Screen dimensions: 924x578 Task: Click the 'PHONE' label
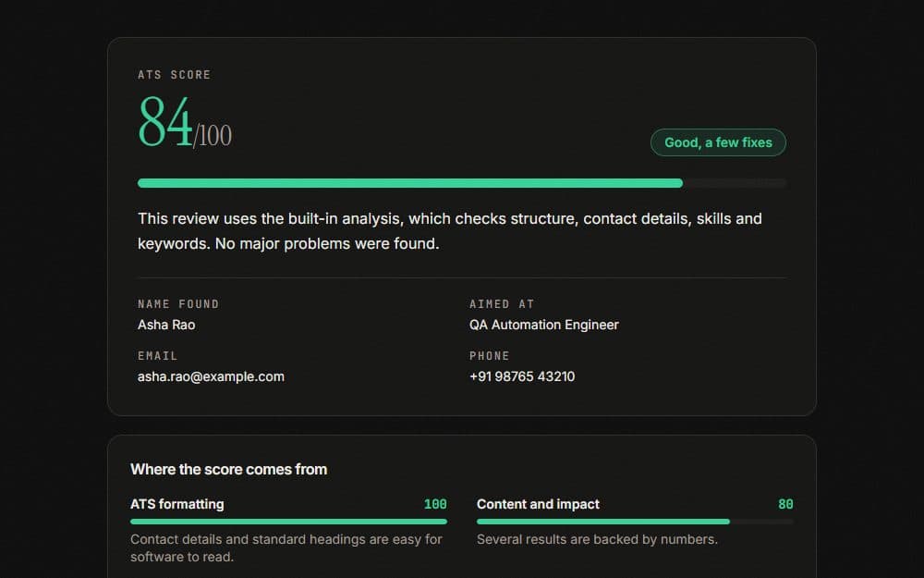490,356
